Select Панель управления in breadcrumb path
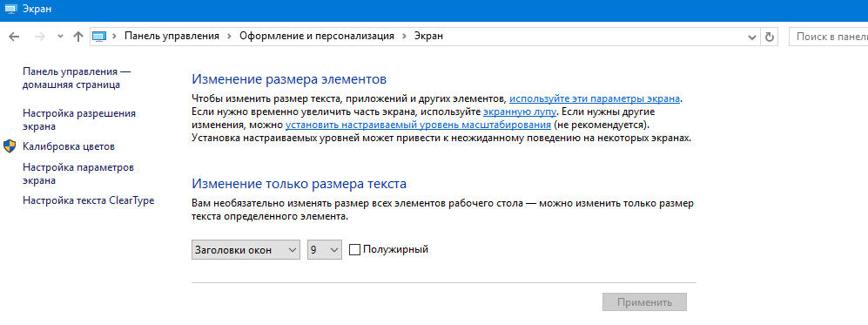 pos(172,36)
